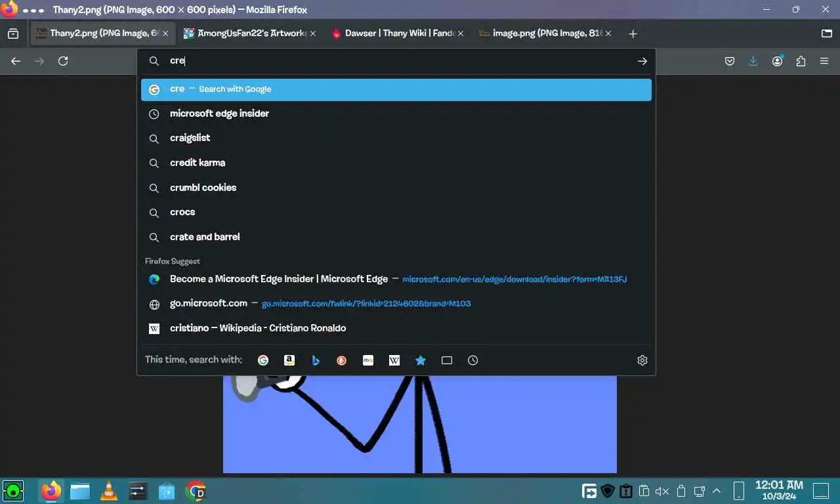Viewport: 840px width, 504px height.
Task: Search this time with Amazon icon
Action: (289, 360)
